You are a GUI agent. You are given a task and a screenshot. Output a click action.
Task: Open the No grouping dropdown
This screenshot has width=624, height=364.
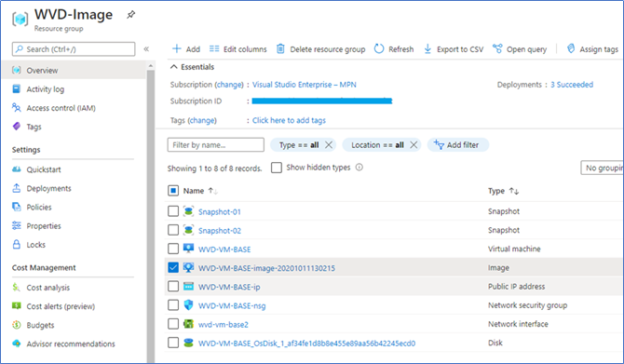coord(602,168)
